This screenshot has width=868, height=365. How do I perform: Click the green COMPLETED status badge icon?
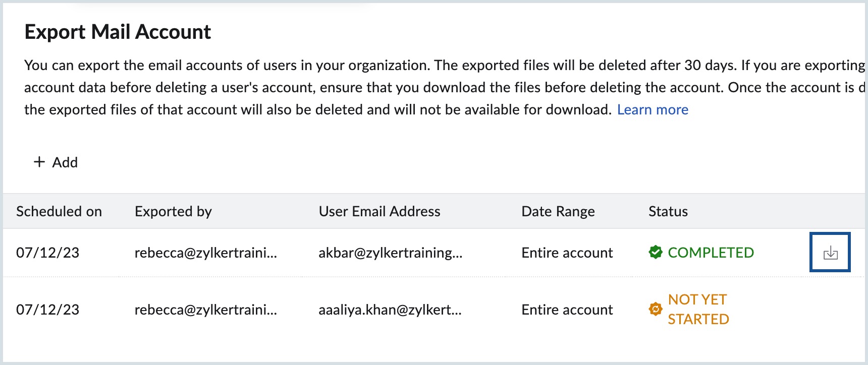[656, 253]
